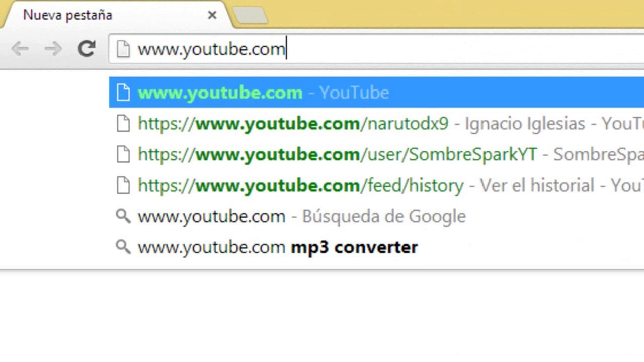644x362 pixels.
Task: Open the feed/history Ver el historial suggestion
Action: click(376, 186)
